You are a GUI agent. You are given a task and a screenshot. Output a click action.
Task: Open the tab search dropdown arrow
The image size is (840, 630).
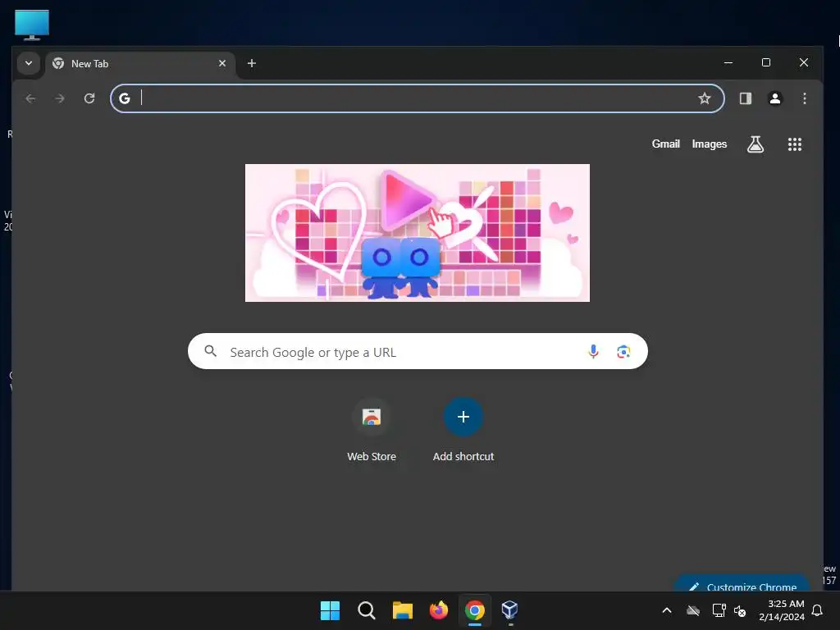pyautogui.click(x=29, y=63)
